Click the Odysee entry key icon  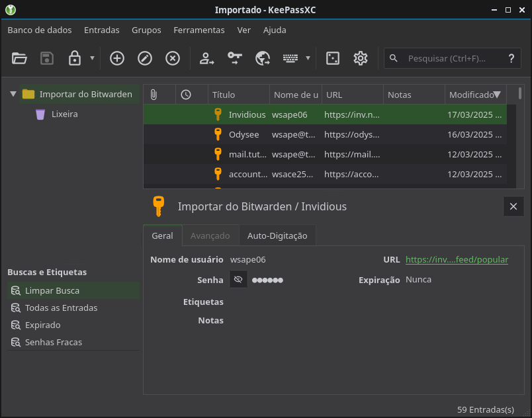pos(218,134)
